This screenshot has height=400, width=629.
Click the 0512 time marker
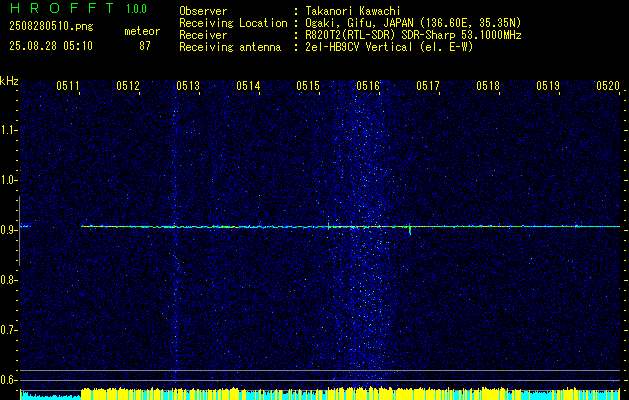pyautogui.click(x=128, y=85)
